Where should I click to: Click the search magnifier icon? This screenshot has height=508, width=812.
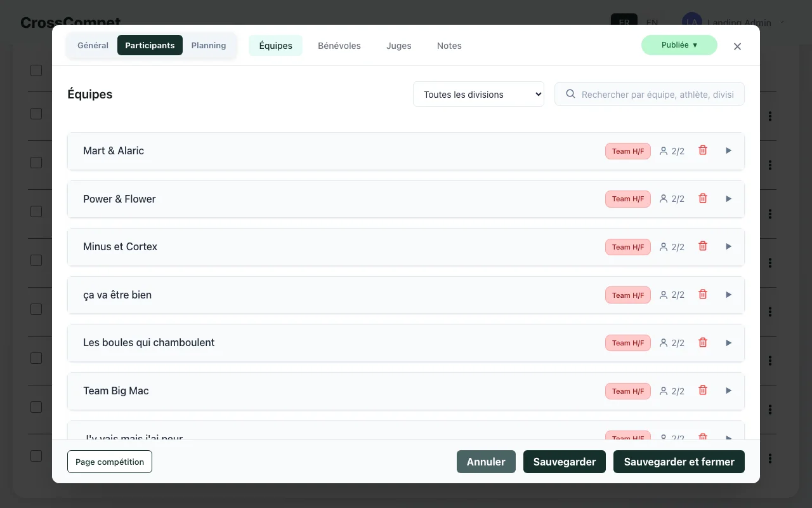tap(570, 94)
